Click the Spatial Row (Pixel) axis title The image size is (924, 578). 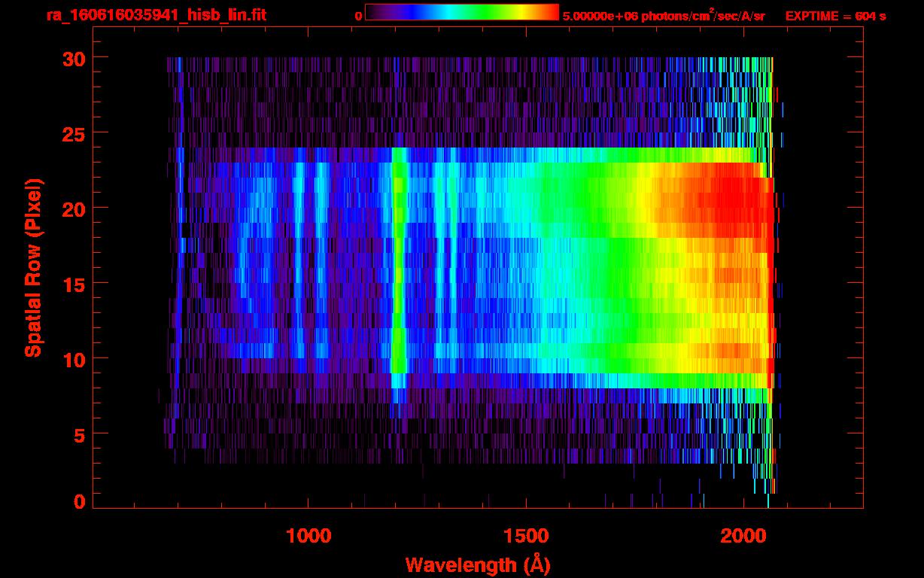[x=32, y=267]
